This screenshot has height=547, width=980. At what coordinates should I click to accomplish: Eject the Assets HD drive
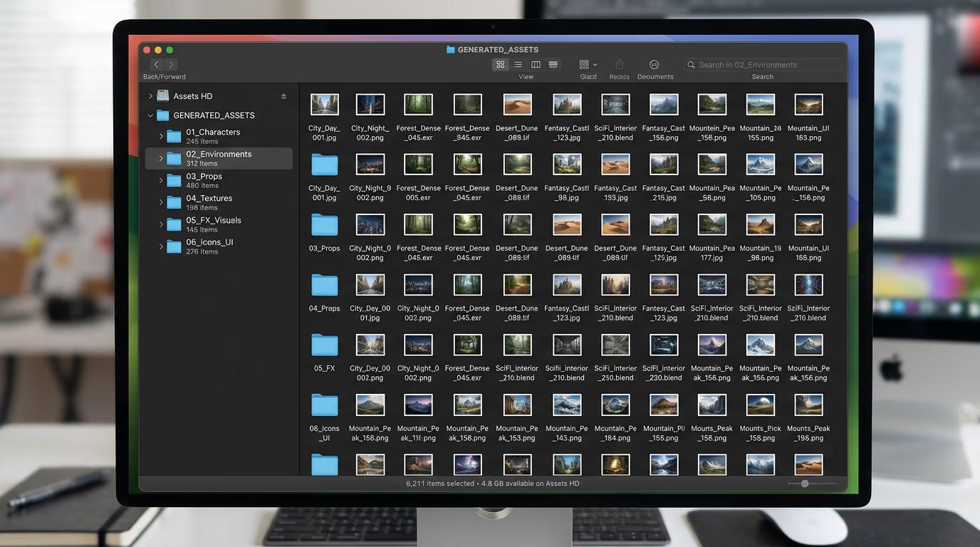283,96
